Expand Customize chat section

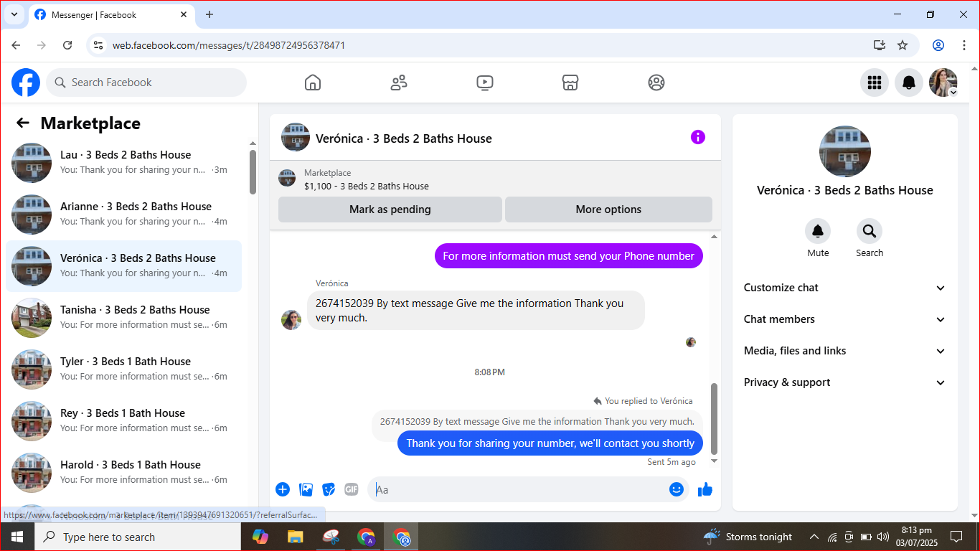(x=845, y=288)
